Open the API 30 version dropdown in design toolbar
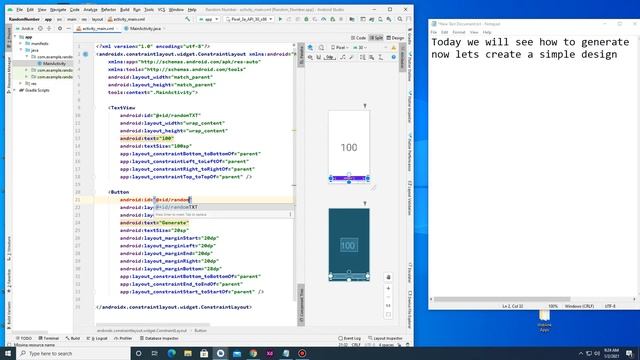 coord(360,48)
